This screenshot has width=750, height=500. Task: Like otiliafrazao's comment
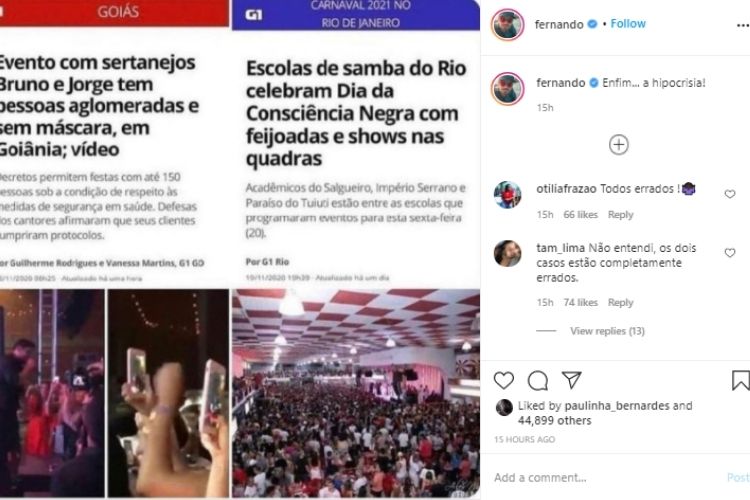click(x=729, y=194)
